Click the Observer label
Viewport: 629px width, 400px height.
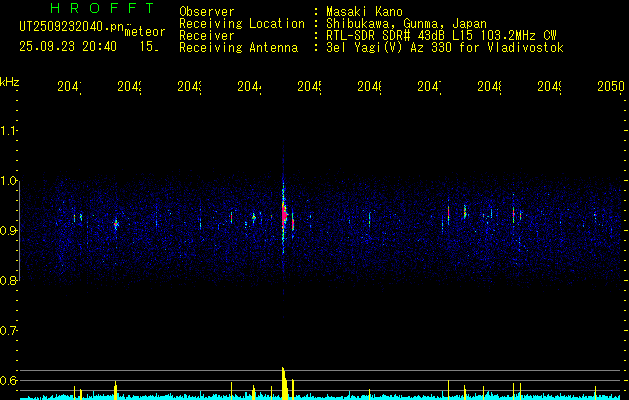pyautogui.click(x=207, y=12)
